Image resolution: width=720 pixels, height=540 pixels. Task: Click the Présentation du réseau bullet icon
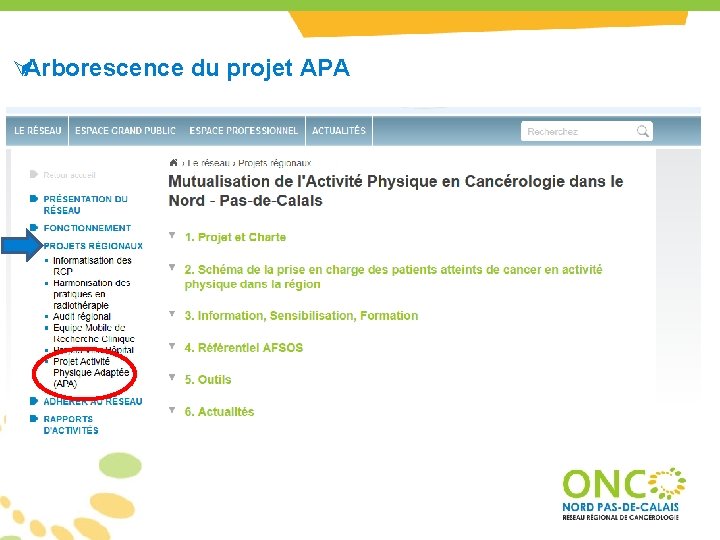click(x=34, y=199)
